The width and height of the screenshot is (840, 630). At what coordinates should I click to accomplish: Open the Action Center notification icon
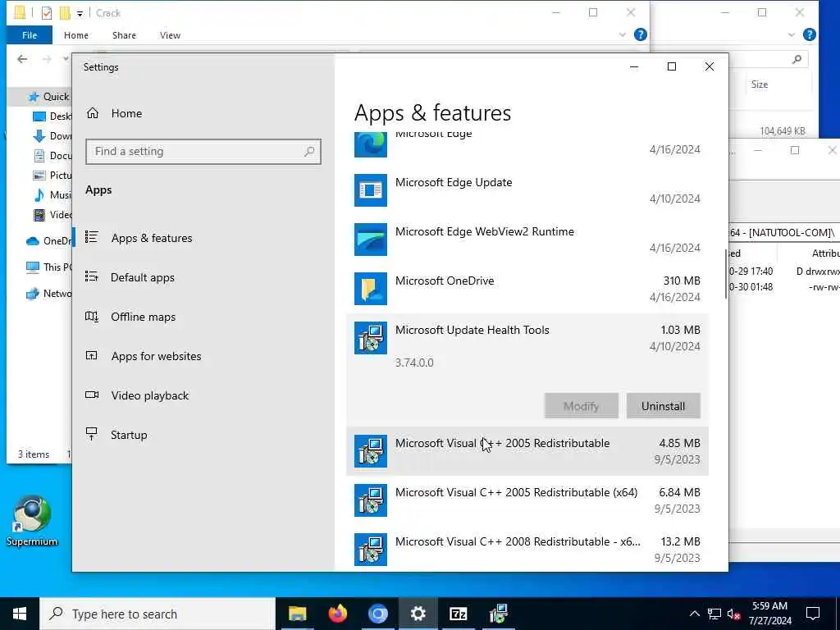coord(813,614)
